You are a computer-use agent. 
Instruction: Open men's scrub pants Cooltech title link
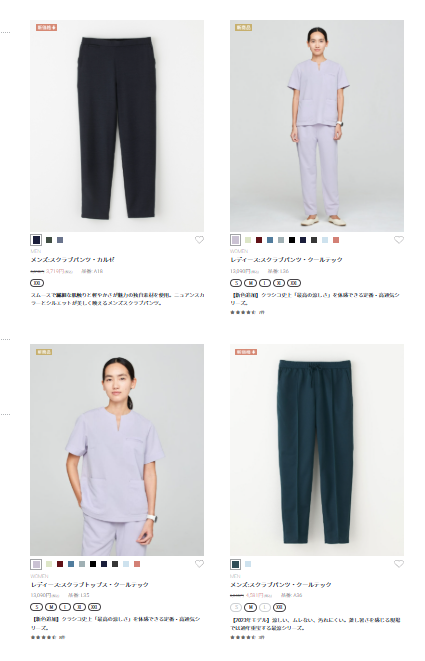tap(281, 585)
